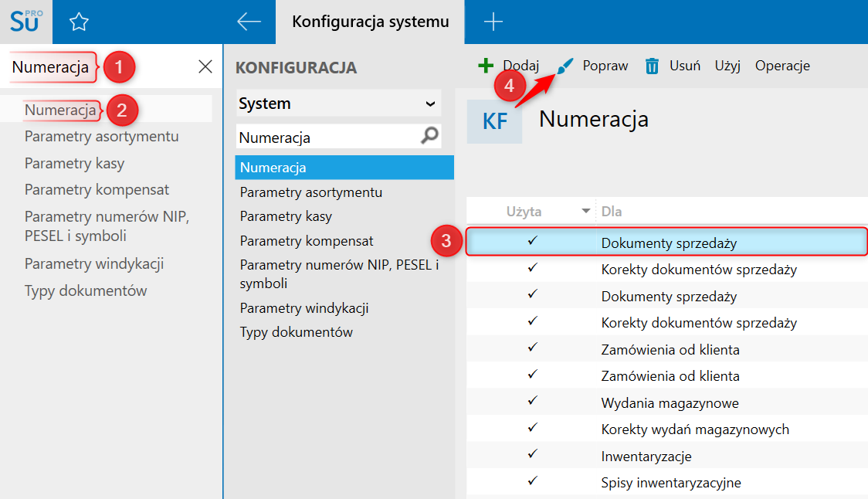
Task: Click the Użyj button
Action: click(727, 66)
